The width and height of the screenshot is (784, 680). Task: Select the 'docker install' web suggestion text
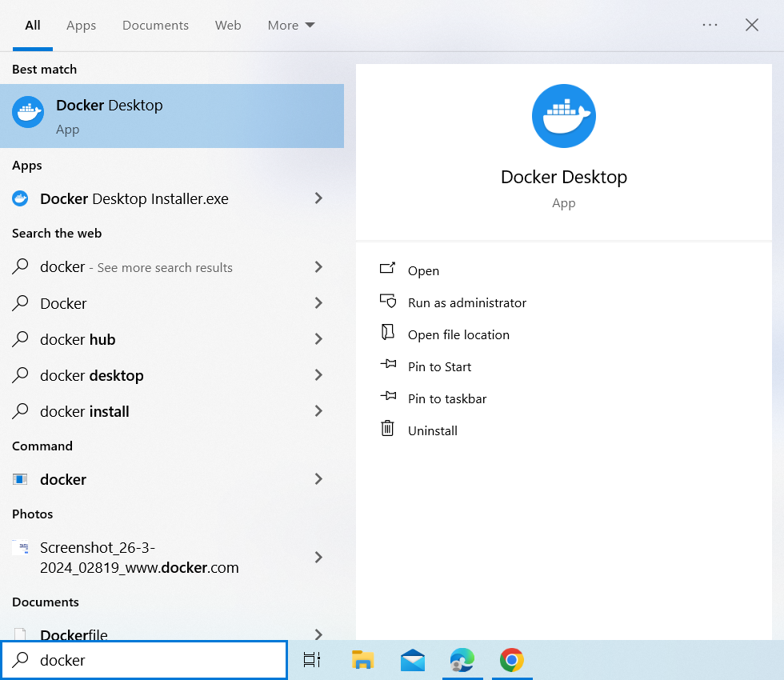pos(85,411)
